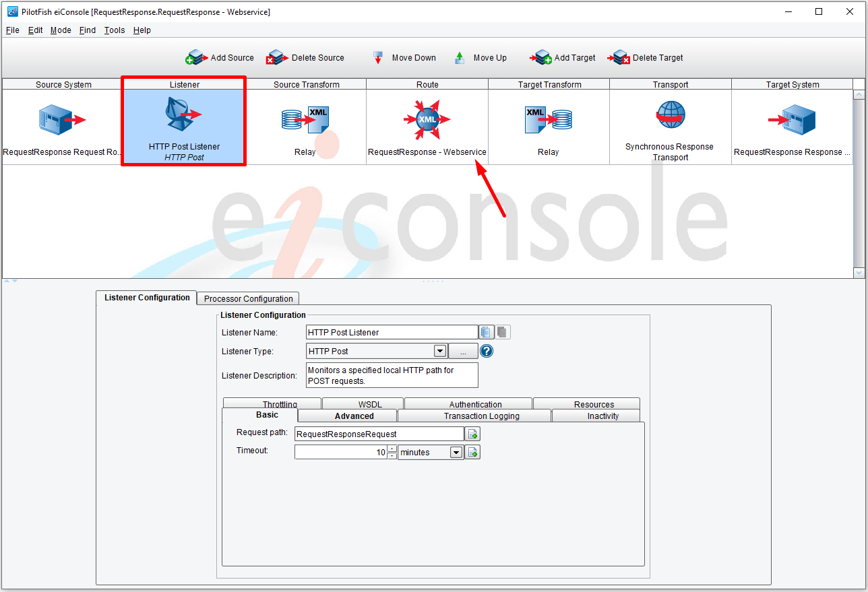Open the Tools menu
This screenshot has width=868, height=592.
[115, 30]
